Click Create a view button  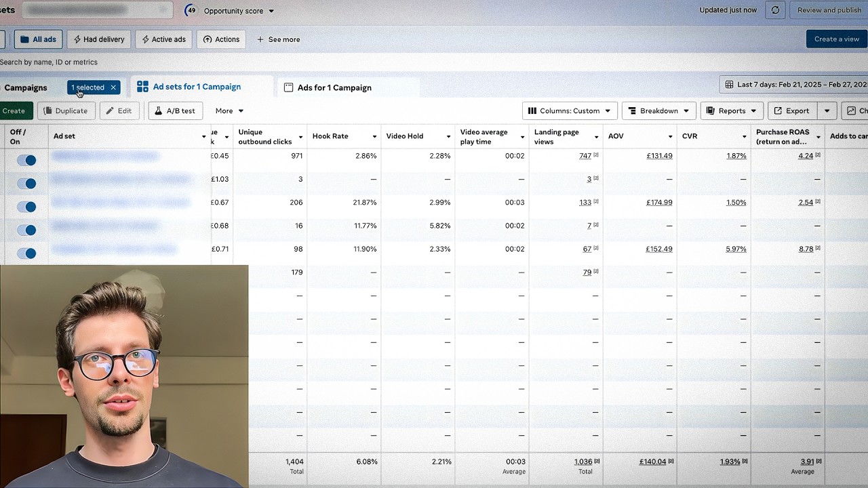click(x=837, y=39)
